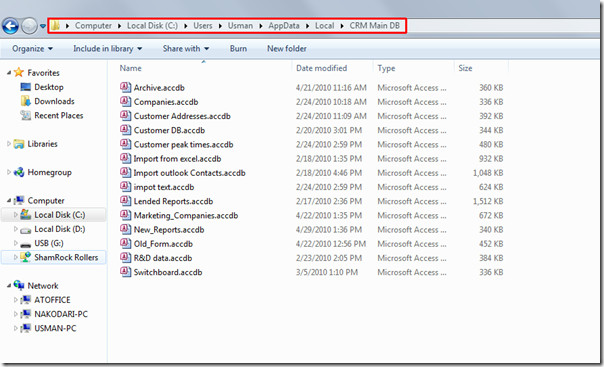
Task: Click Import from excel.accdb file icon
Action: pyautogui.click(x=125, y=159)
